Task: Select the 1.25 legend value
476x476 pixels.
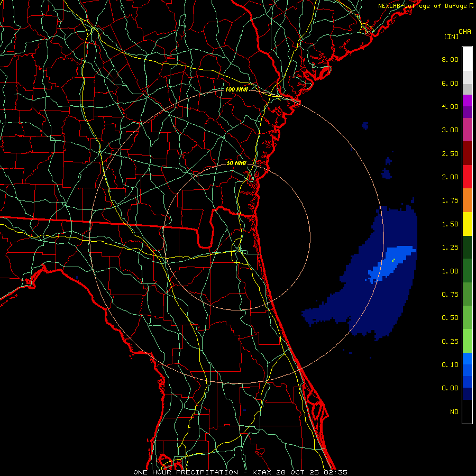Action: pyautogui.click(x=450, y=248)
